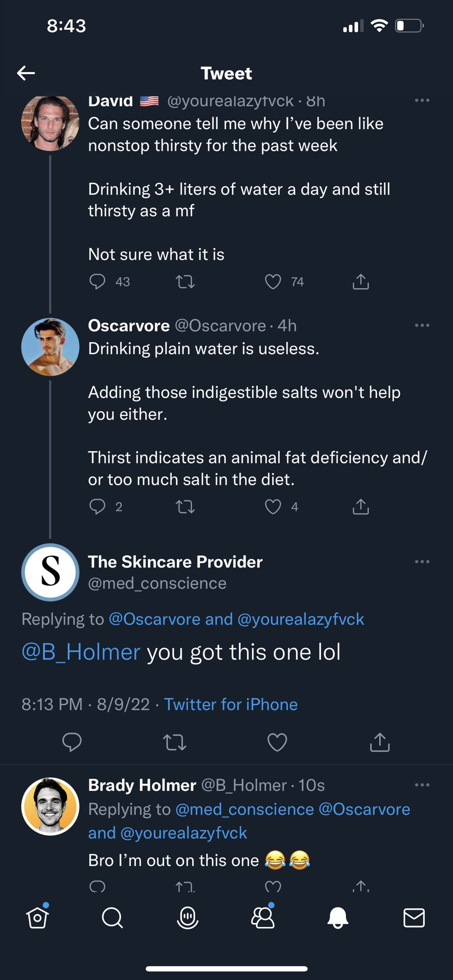This screenshot has width=453, height=980.
Task: Open the Notifications bell tab
Action: click(338, 918)
